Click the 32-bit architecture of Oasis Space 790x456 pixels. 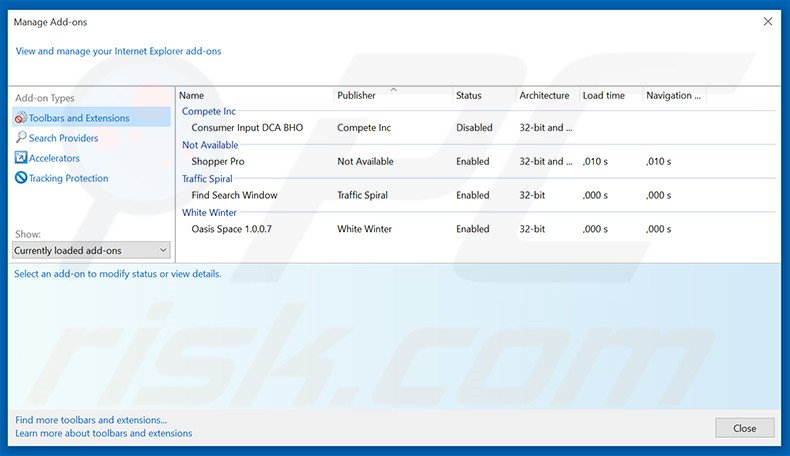click(x=532, y=229)
